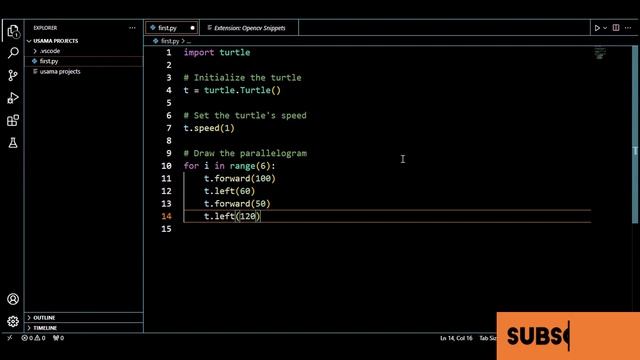
Task: Click empty line 15 in editor
Action: (367, 229)
